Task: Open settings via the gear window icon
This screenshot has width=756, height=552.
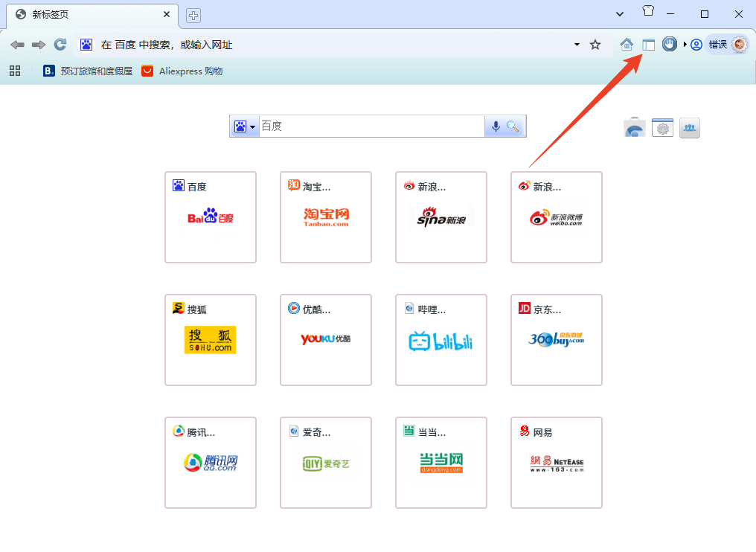Action: [x=661, y=127]
